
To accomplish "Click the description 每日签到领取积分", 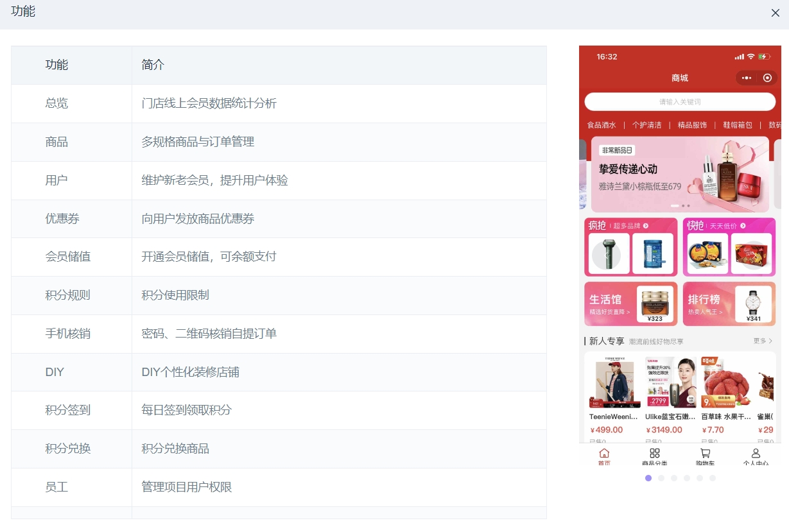I will click(187, 410).
